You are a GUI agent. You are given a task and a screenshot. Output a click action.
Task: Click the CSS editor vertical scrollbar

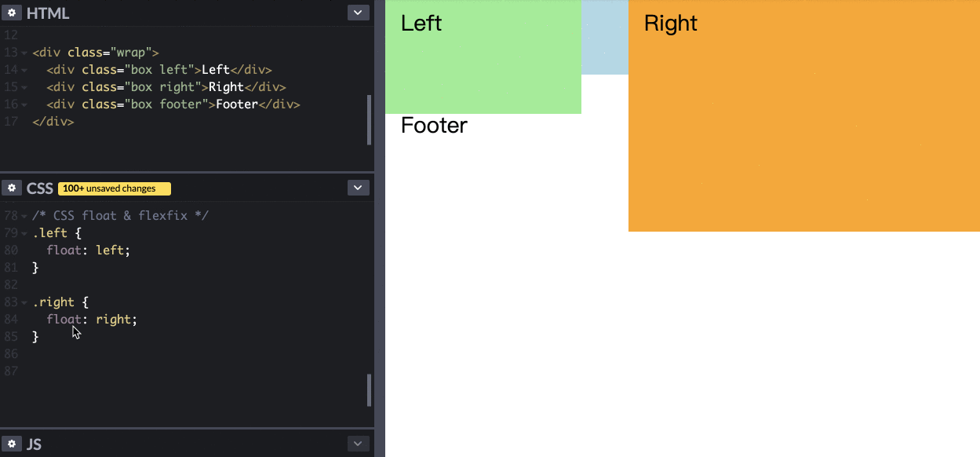[x=369, y=390]
